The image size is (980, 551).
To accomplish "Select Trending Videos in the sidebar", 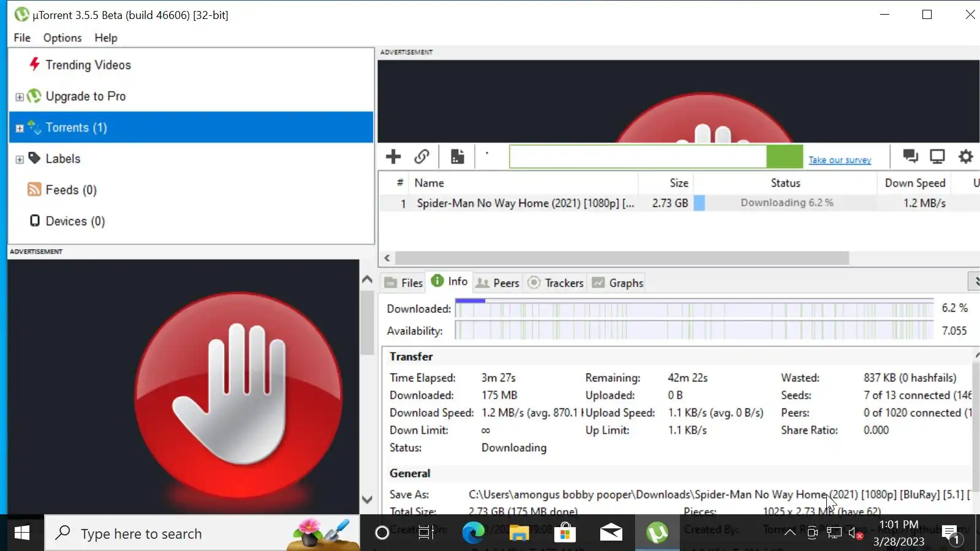I will [x=88, y=65].
